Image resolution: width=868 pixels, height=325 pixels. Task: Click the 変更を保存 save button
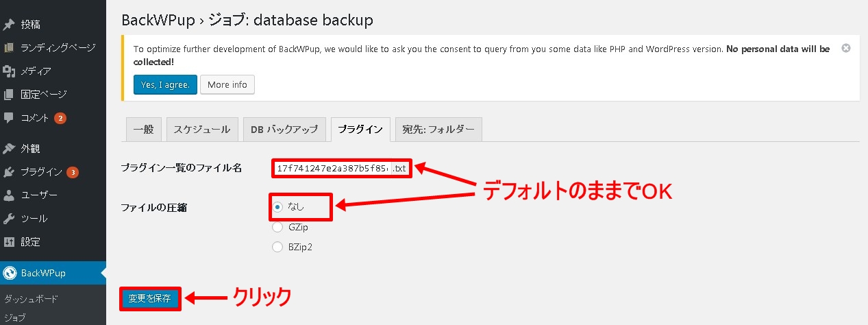tap(151, 298)
